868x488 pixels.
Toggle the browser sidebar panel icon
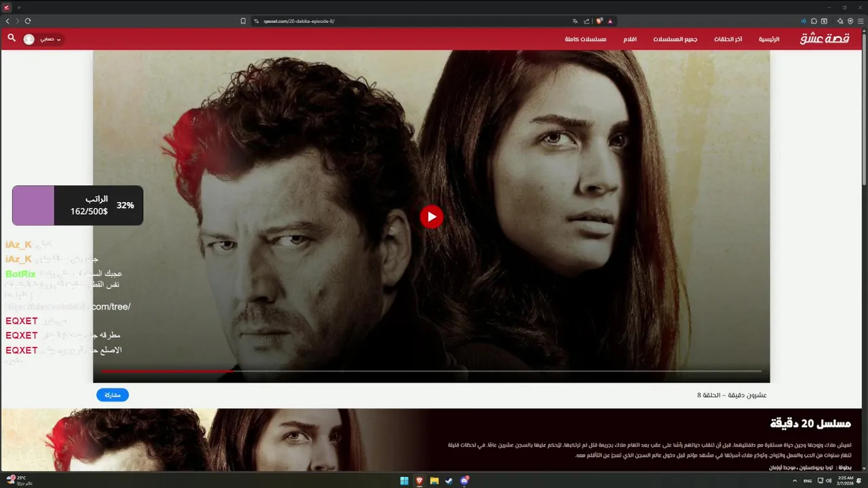(823, 21)
